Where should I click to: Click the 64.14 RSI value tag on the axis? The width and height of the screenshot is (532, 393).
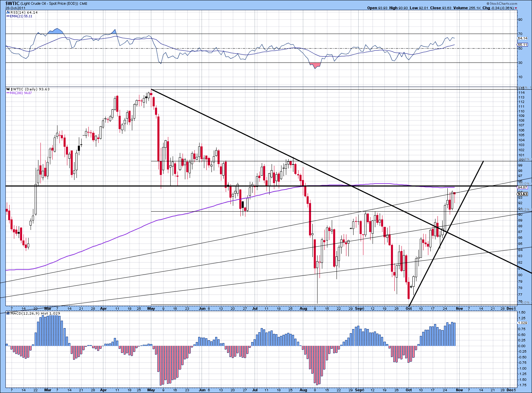[x=522, y=38]
